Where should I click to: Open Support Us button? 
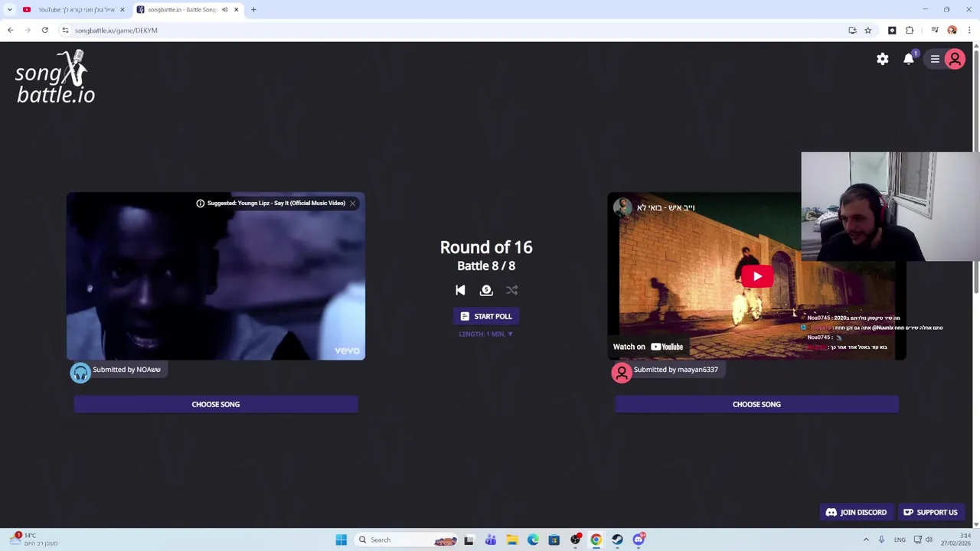pos(930,513)
